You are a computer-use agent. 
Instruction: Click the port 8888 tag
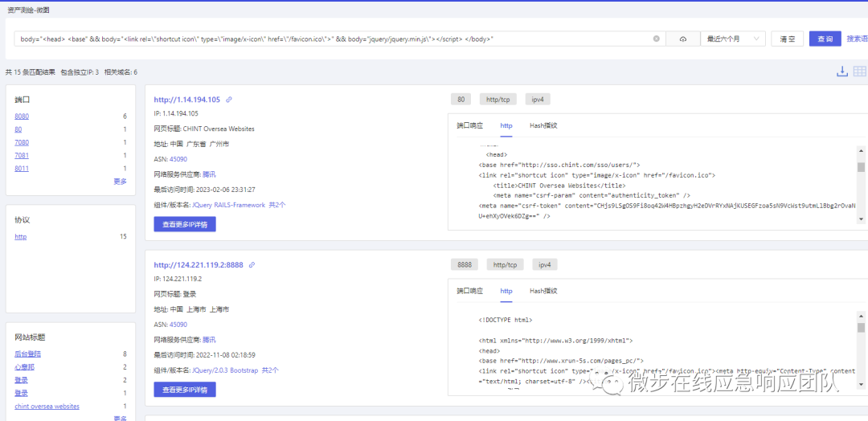pos(465,265)
